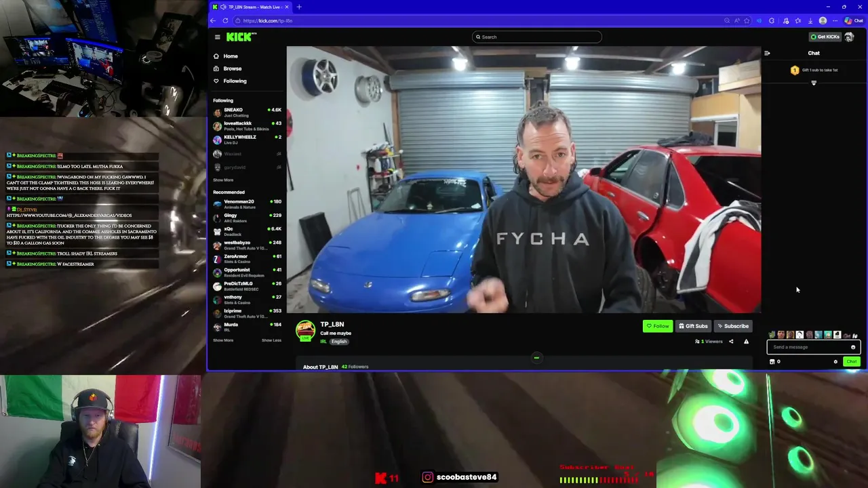Click the TP_L8N Stream browser tab

251,7
